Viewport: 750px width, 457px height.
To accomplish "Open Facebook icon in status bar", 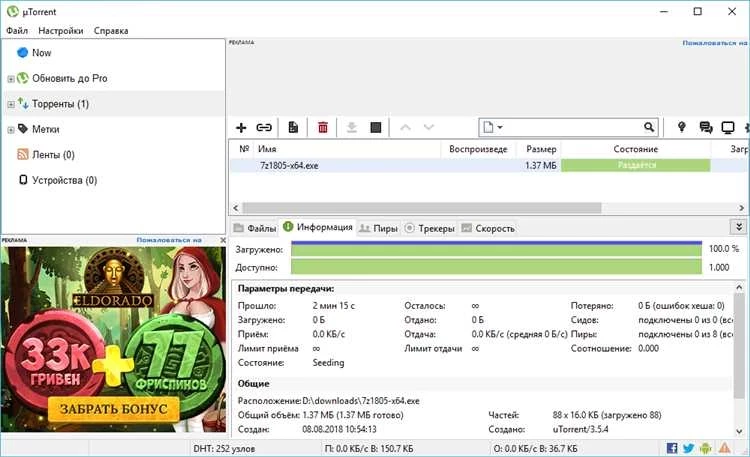I will (672, 448).
